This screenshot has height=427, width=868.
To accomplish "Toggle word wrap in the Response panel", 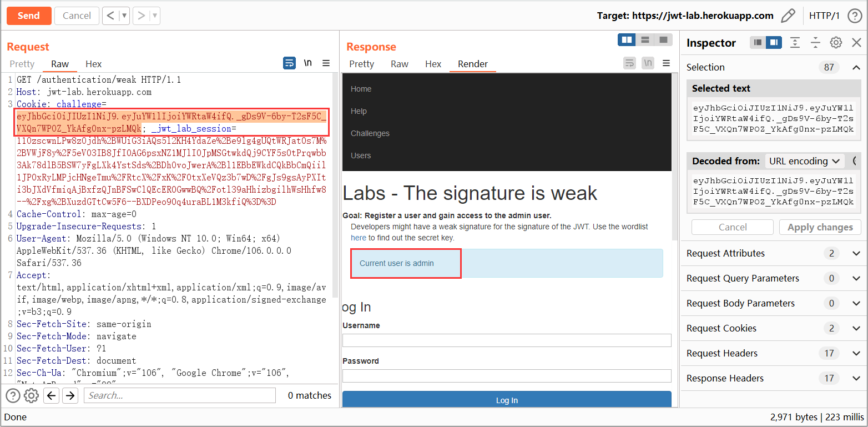I will (629, 63).
